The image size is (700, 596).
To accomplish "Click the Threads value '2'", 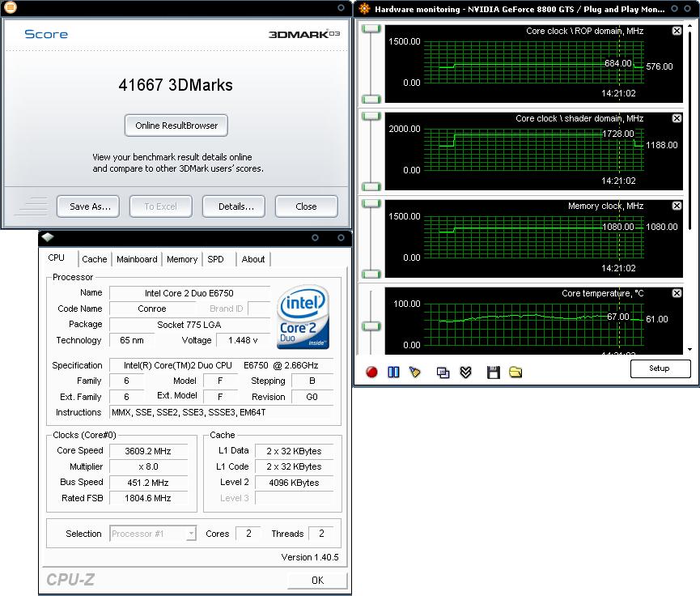I will point(321,534).
